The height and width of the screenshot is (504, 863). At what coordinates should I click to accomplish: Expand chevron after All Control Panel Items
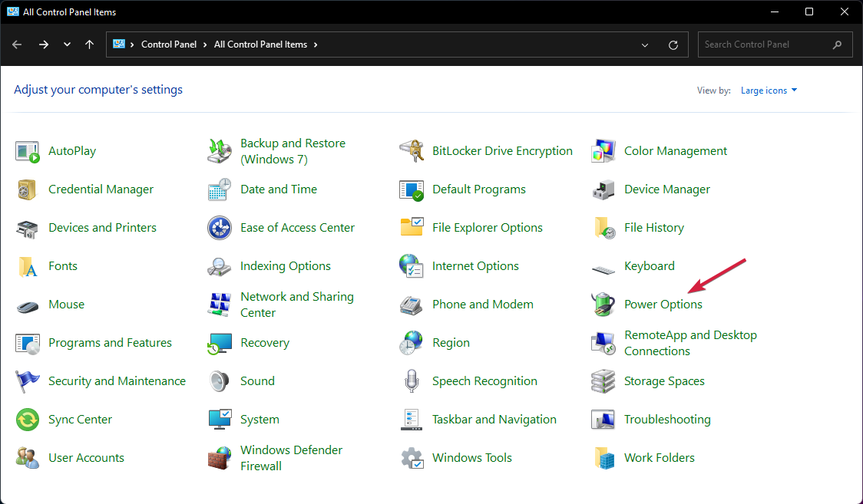[x=316, y=44]
